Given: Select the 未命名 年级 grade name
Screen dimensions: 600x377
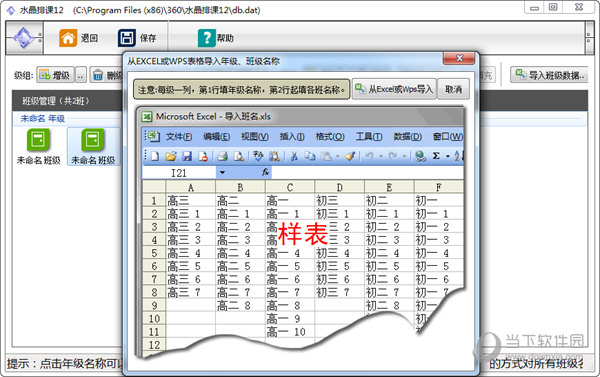Looking at the screenshot, I should tap(42, 119).
